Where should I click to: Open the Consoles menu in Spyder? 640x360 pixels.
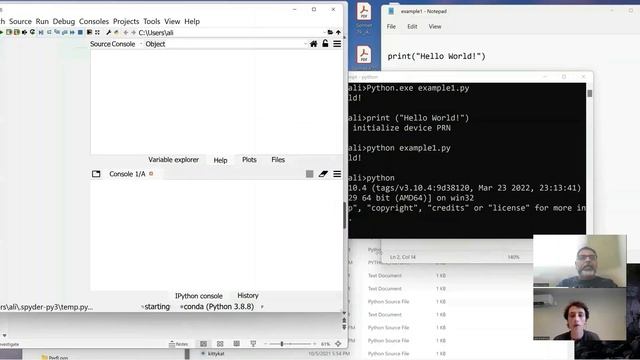tap(94, 21)
